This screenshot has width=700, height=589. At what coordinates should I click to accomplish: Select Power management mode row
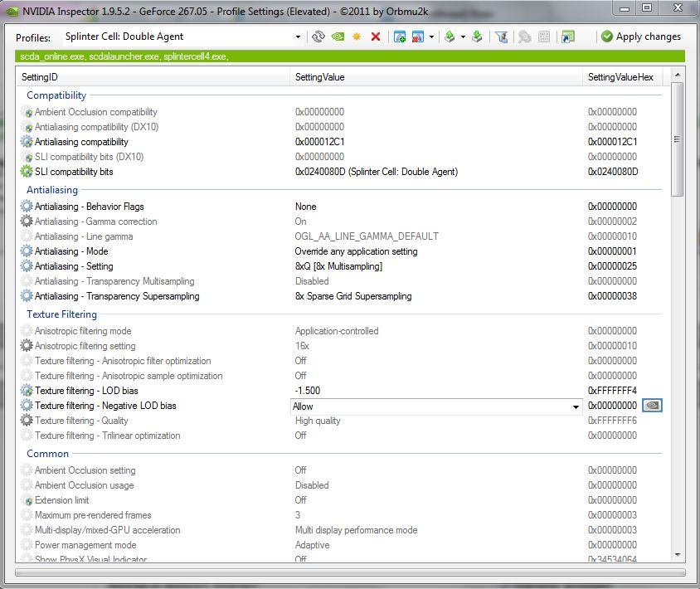pyautogui.click(x=339, y=545)
